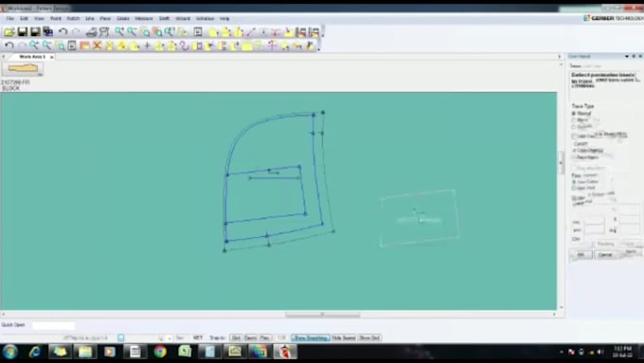Open Internet Explorer from taskbar
Viewport: 644px width, 363px height.
pyautogui.click(x=35, y=352)
